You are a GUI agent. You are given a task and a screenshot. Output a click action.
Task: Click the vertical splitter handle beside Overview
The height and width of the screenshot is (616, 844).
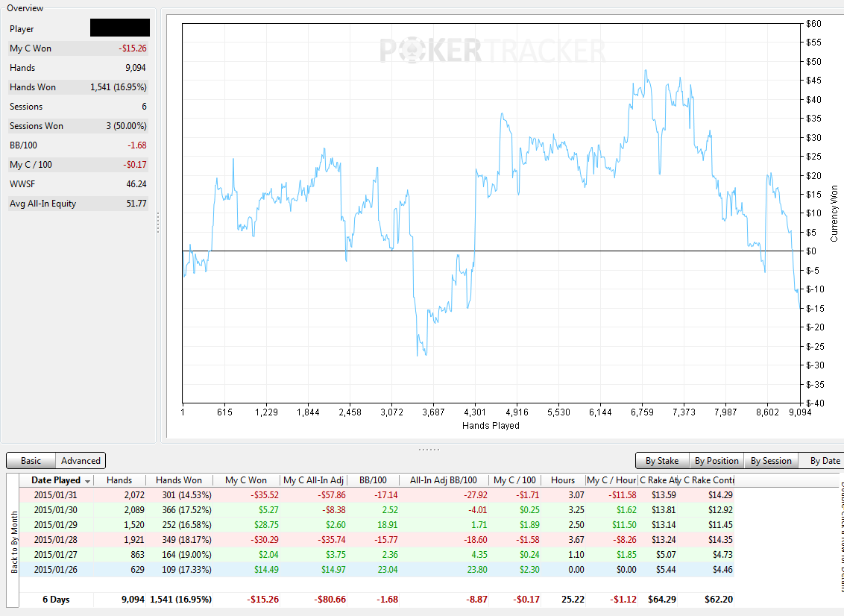pyautogui.click(x=158, y=222)
